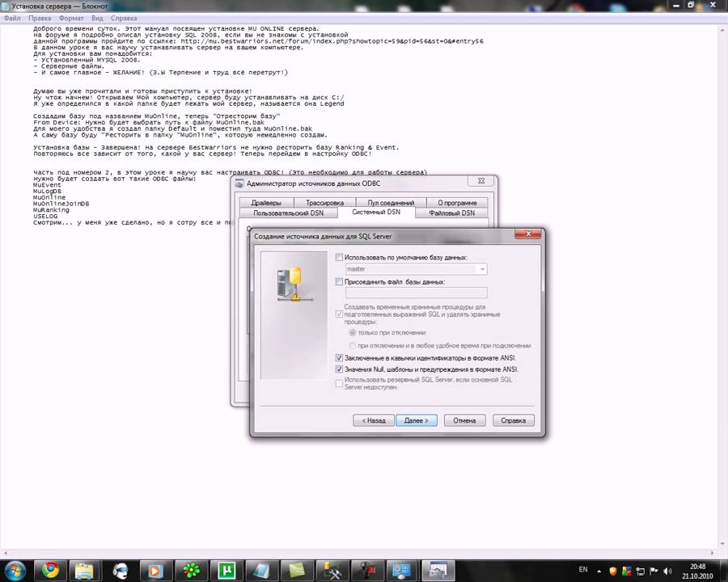Viewport: 728px width, 582px height.
Task: Open ICQ green flower icon in taskbar
Action: [191, 570]
